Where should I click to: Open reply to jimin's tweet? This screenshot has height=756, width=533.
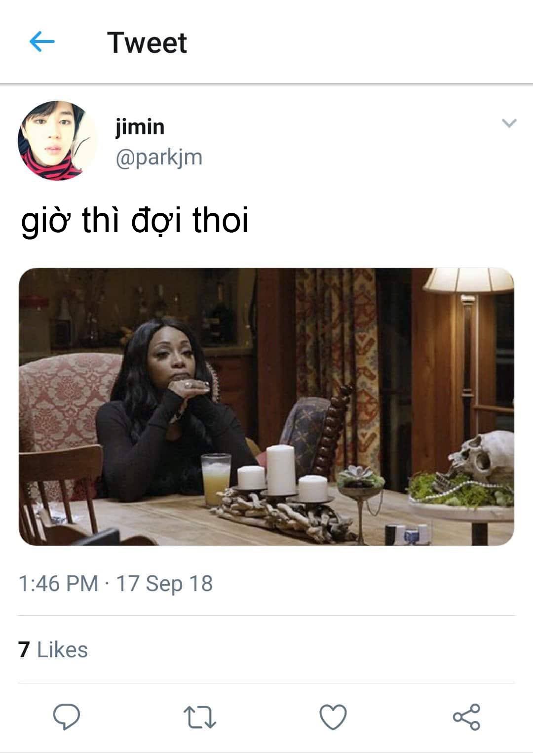pyautogui.click(x=67, y=717)
